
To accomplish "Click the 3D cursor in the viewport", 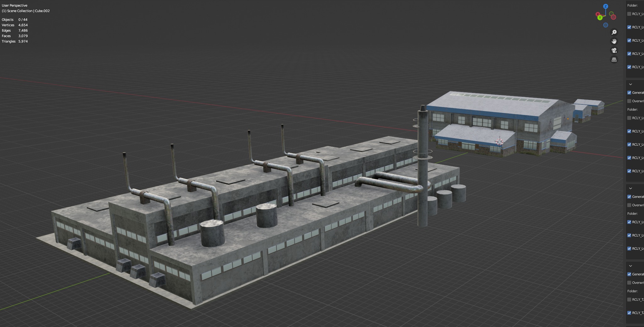I will click(499, 141).
